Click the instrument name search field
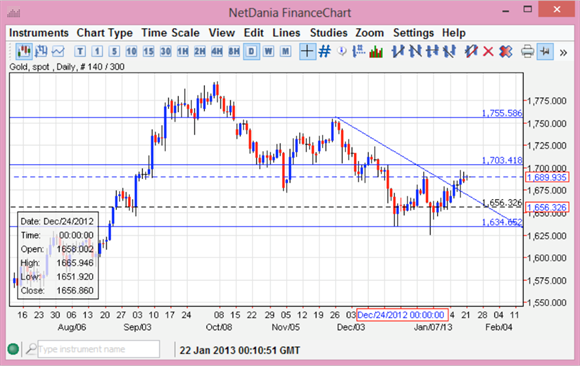The height and width of the screenshot is (366, 580). (x=98, y=349)
